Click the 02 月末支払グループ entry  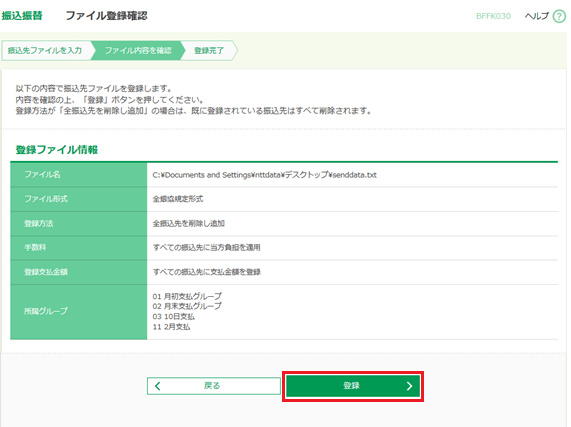click(x=187, y=306)
